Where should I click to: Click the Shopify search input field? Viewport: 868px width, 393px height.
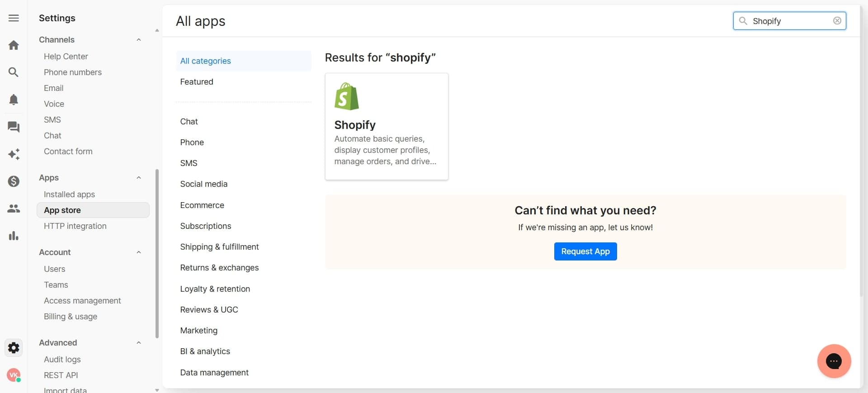coord(789,21)
